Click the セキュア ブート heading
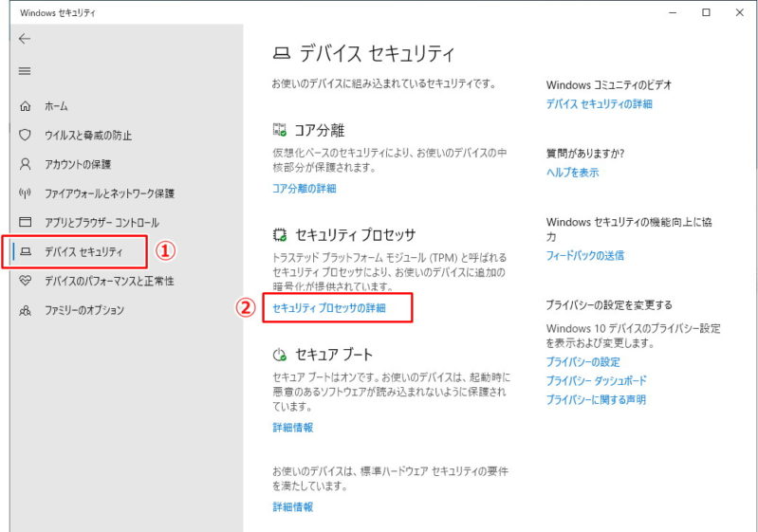758x532 pixels. 334,355
